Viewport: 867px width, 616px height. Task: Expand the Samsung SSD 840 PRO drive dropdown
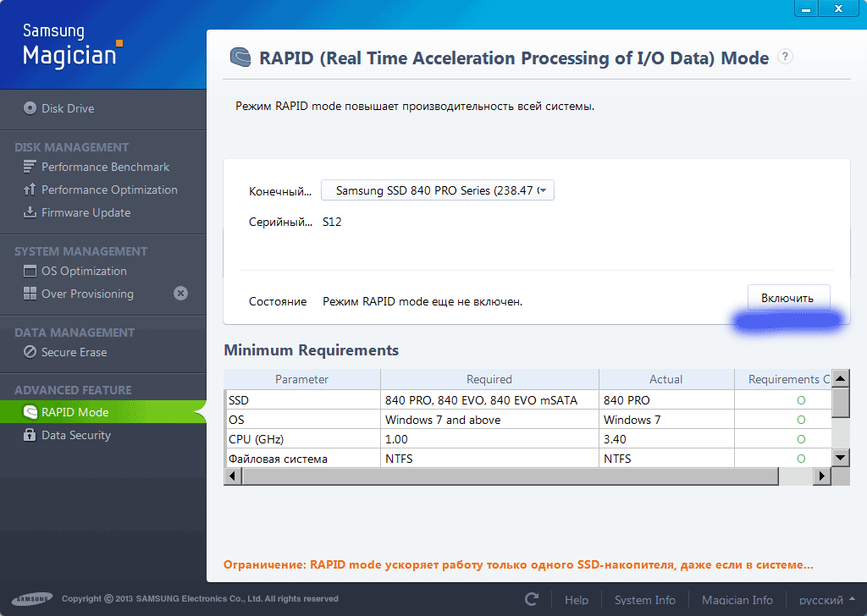point(438,190)
